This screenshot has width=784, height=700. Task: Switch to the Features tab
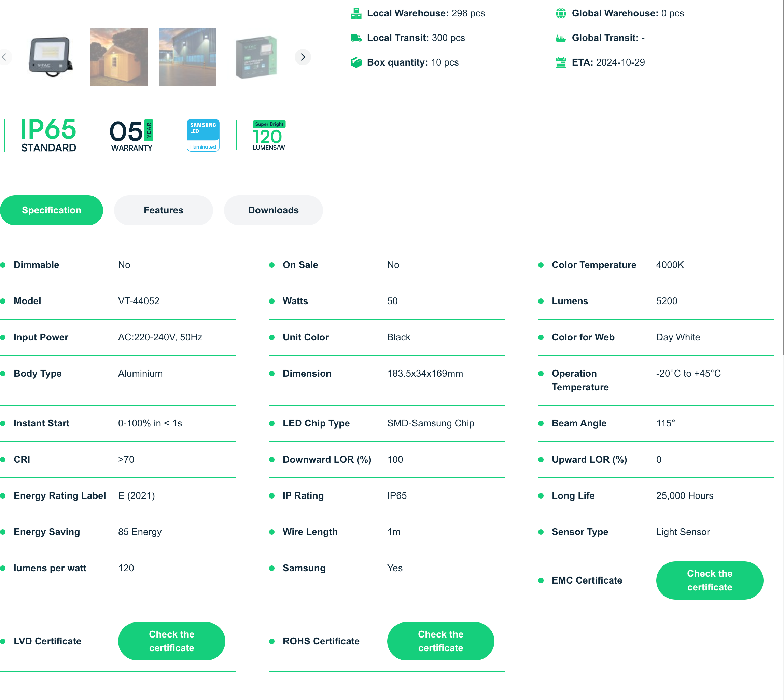coord(163,210)
